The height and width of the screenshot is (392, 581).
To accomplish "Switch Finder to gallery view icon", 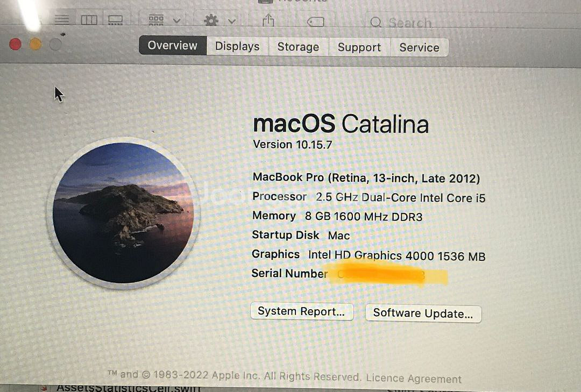I will click(115, 20).
